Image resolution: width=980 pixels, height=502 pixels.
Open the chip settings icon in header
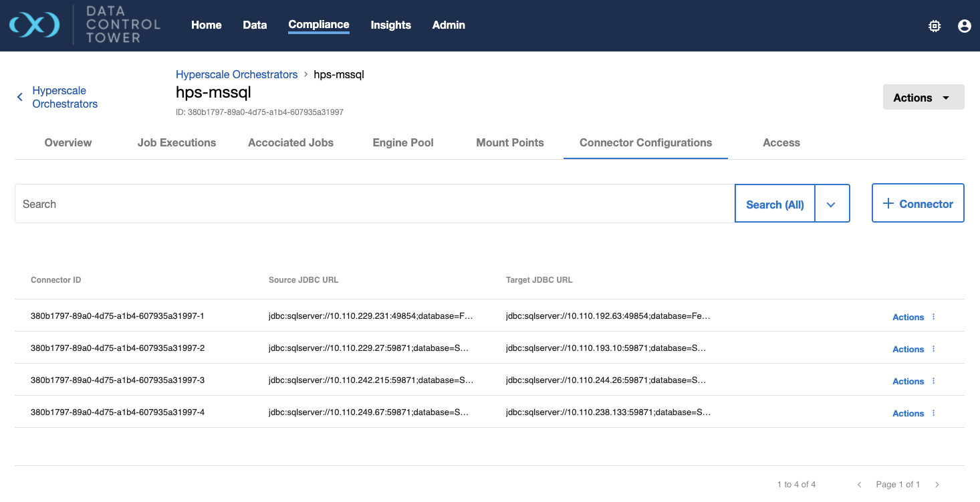click(935, 26)
